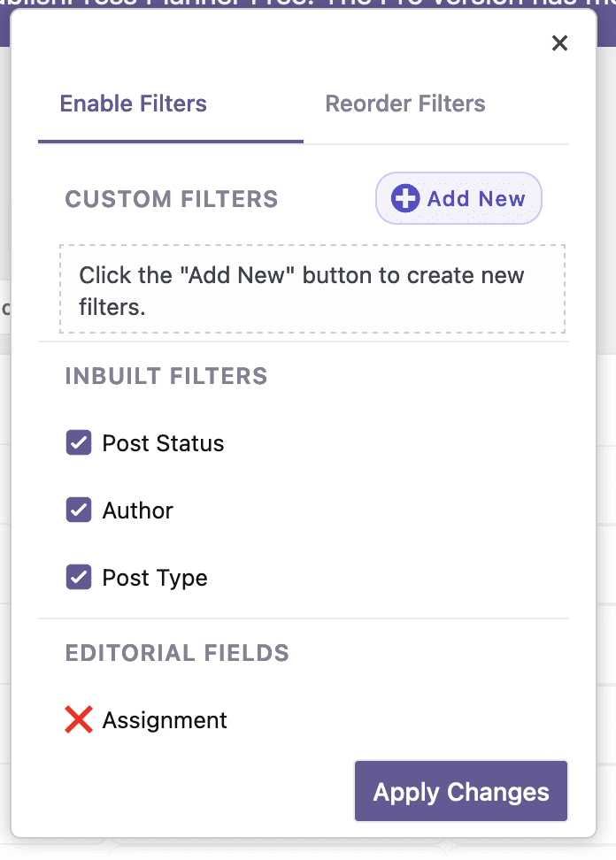Screen dimensions: 616x860
Task: Disable the Author filter checkbox
Action: pyautogui.click(x=78, y=510)
